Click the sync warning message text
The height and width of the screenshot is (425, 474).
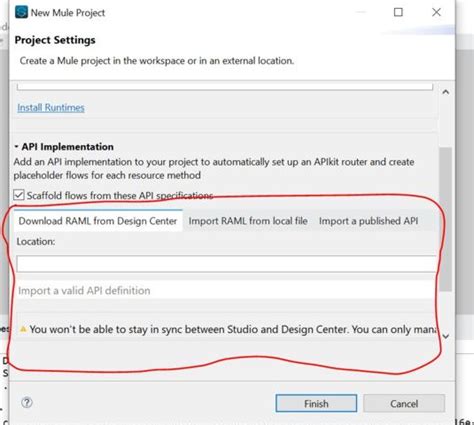[233, 329]
